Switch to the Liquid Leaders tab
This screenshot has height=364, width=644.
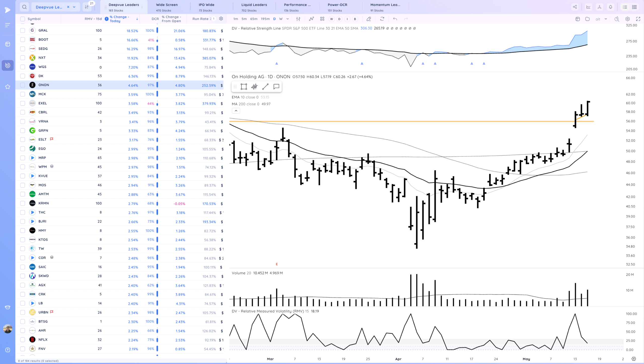pos(254,7)
